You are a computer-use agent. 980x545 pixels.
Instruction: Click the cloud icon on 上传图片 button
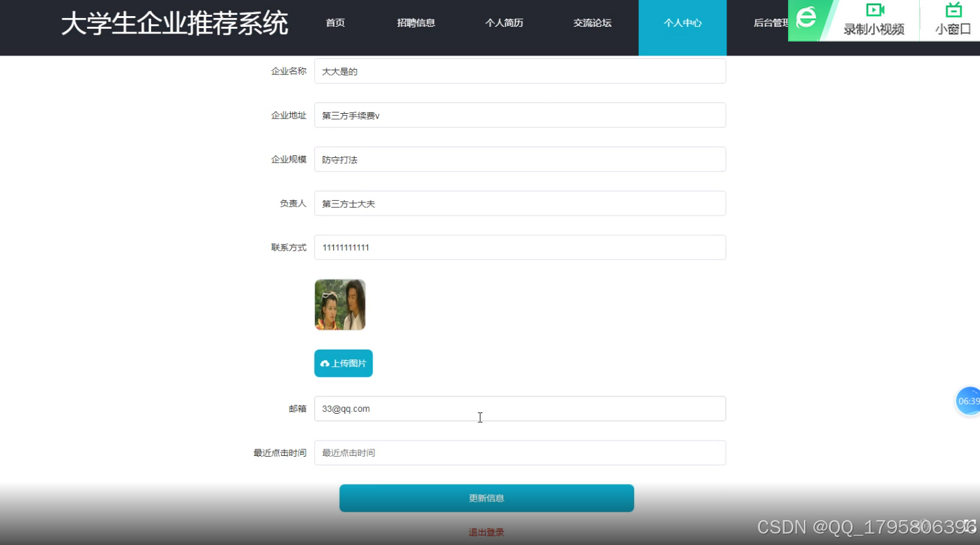(325, 363)
